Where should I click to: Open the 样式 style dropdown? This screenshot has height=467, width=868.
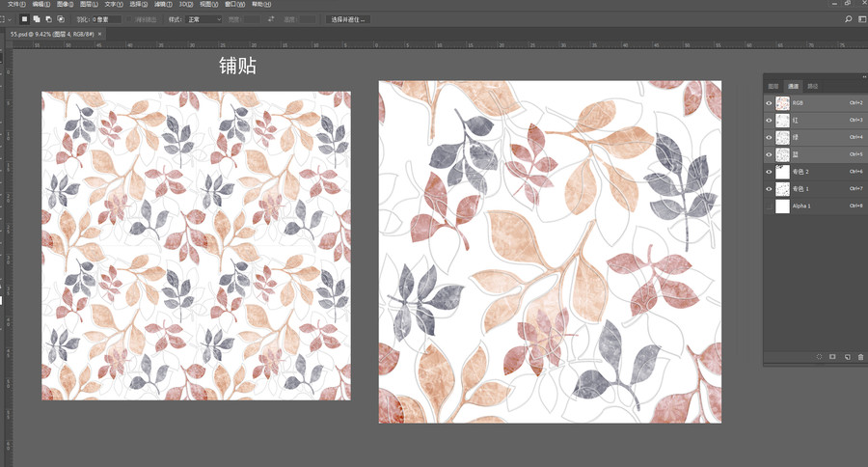click(x=204, y=19)
